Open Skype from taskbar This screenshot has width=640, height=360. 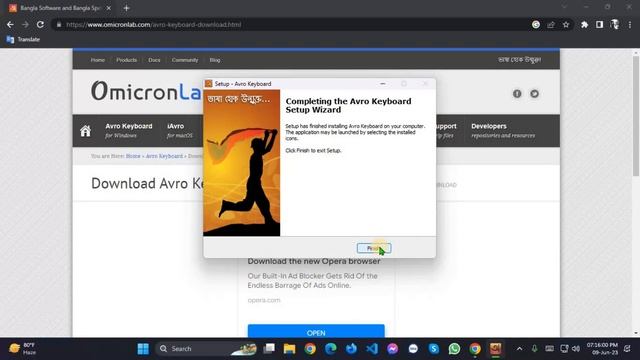coord(434,349)
